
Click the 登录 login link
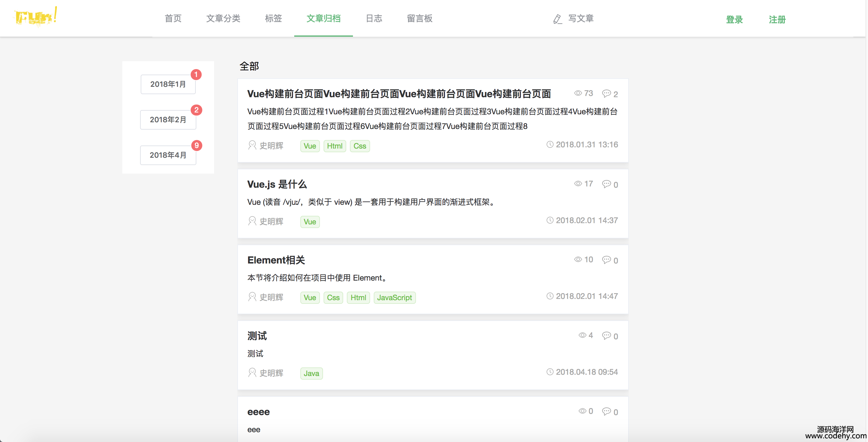734,20
